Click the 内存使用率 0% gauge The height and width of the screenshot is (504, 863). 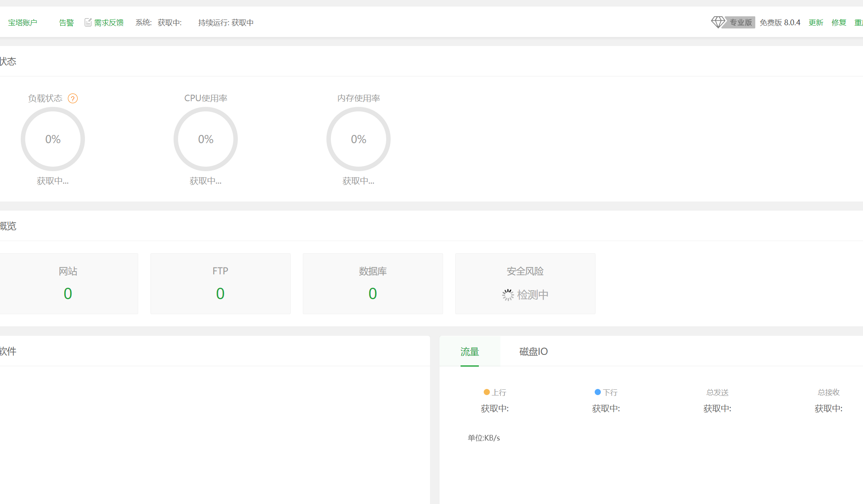tap(359, 139)
